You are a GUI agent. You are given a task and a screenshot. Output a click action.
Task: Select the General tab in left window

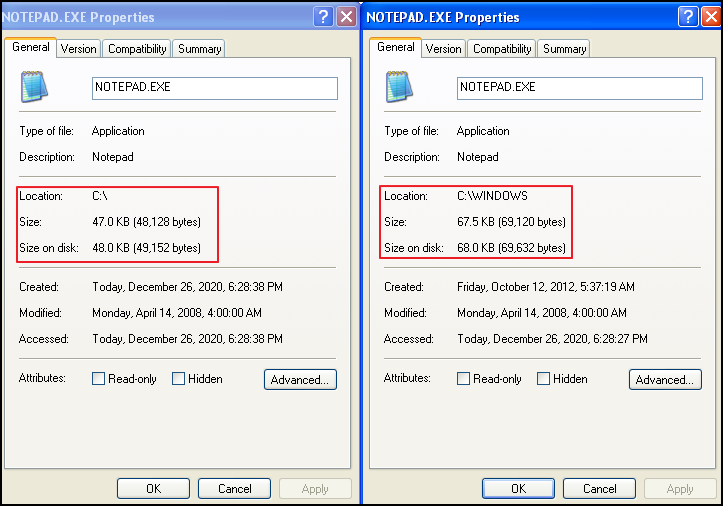[31, 47]
